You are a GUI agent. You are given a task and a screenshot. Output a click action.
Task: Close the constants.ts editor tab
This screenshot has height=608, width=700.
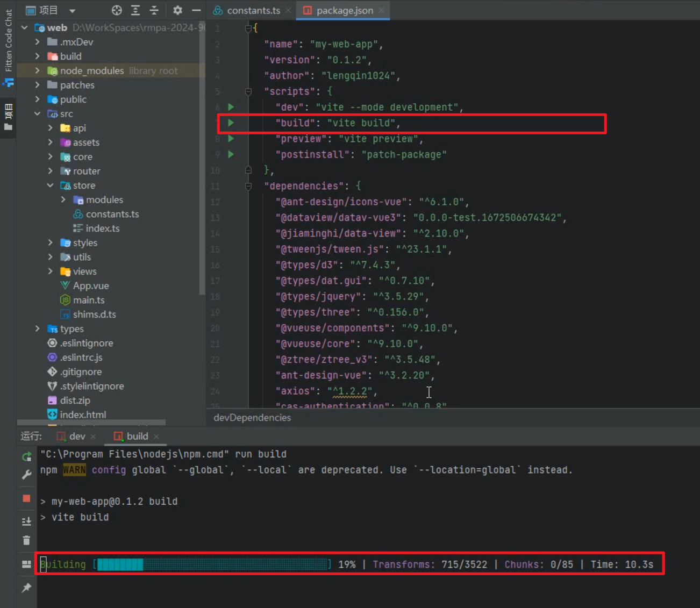pos(288,10)
